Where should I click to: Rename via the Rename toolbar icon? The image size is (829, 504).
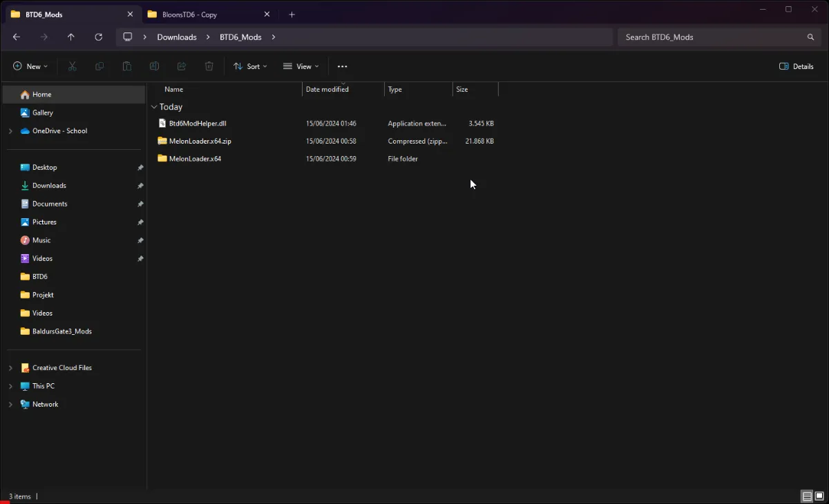154,66
